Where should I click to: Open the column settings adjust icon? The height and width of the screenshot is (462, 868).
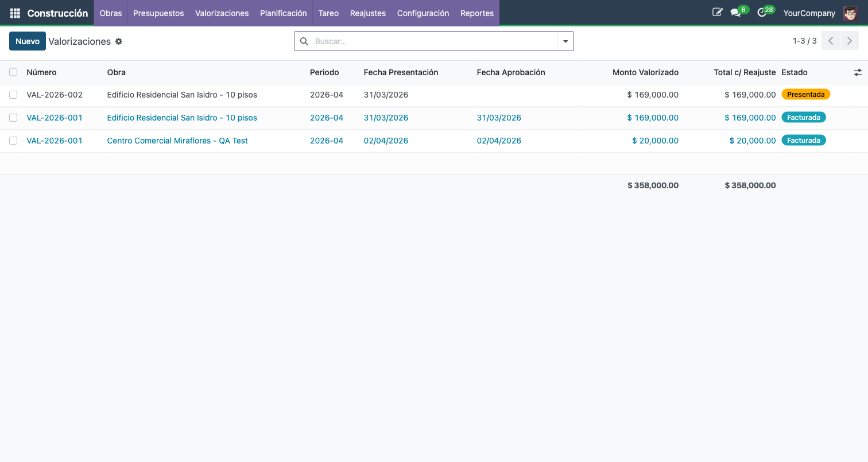(858, 72)
